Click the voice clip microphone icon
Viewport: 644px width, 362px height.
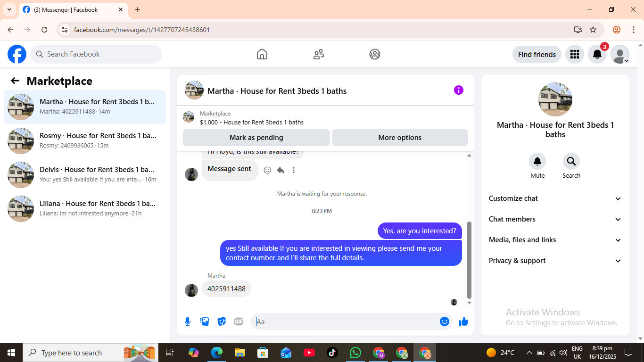(x=188, y=321)
